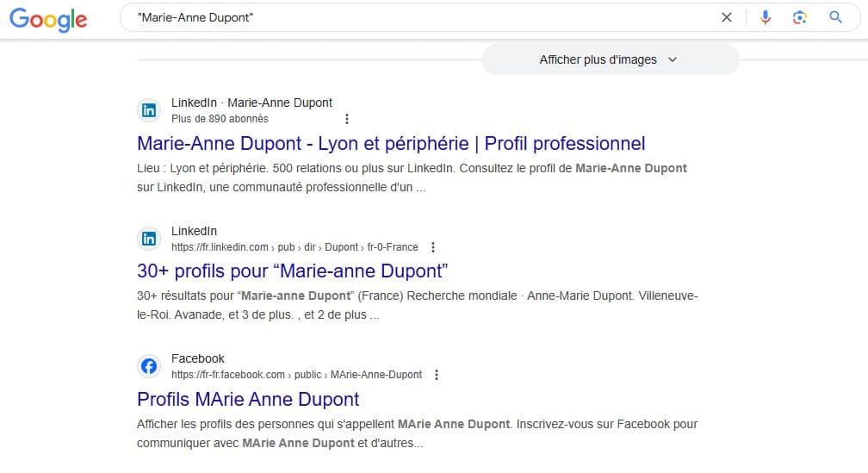Open Google Lens image search icon
The image size is (868, 473).
tap(799, 18)
